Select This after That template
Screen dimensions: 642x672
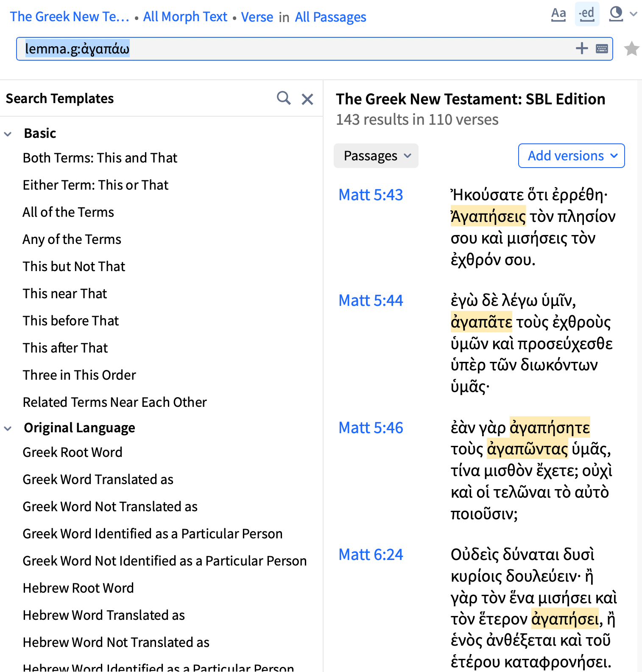click(65, 348)
